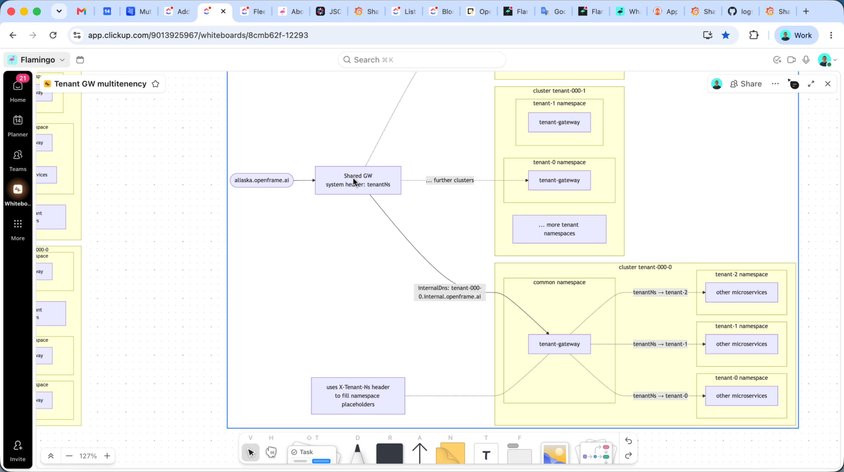Open the user profile avatar menu
844x472 pixels.
[x=826, y=60]
